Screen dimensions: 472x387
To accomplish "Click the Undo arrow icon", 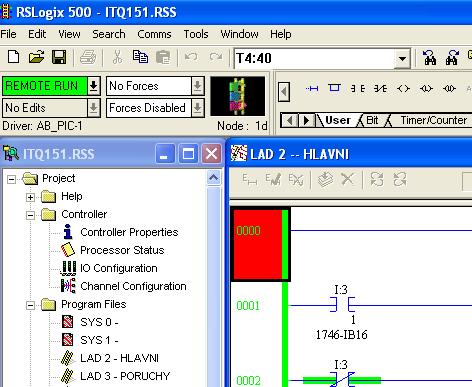I will coord(191,57).
